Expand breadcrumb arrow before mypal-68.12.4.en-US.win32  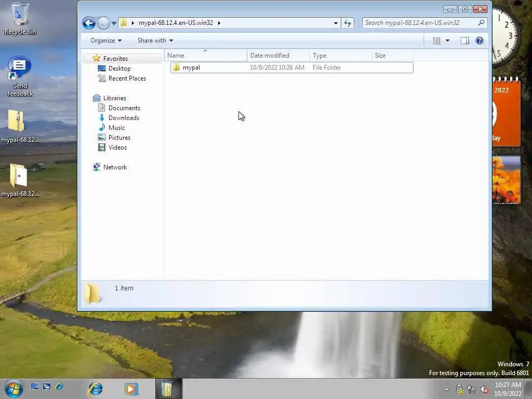tap(132, 23)
